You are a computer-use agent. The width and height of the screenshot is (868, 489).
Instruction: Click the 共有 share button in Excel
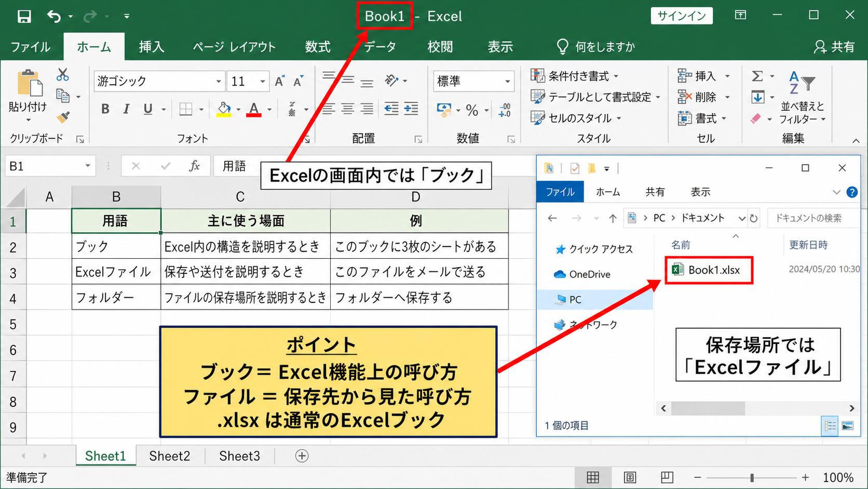coord(834,47)
